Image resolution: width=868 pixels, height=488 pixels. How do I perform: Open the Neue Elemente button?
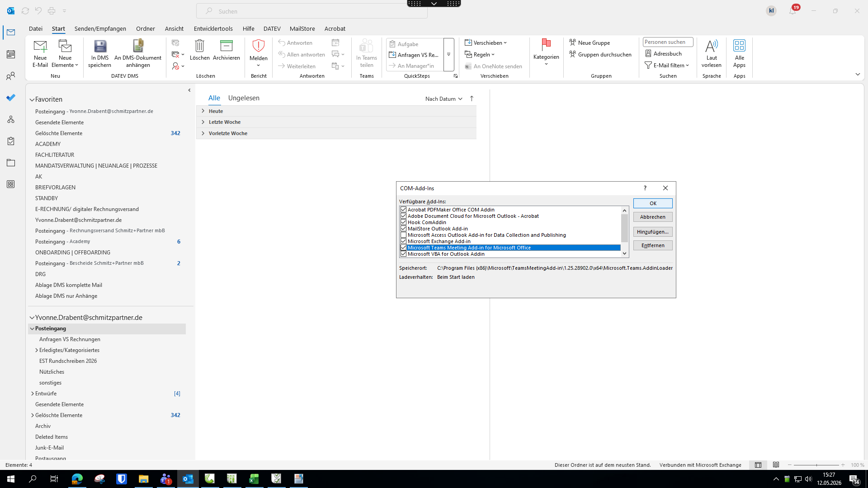tap(65, 53)
